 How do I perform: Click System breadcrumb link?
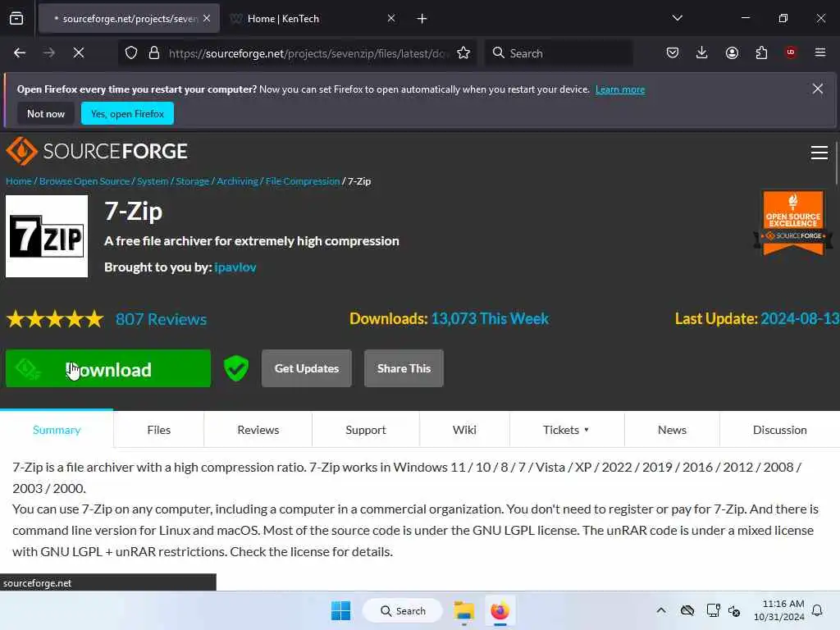click(x=153, y=181)
